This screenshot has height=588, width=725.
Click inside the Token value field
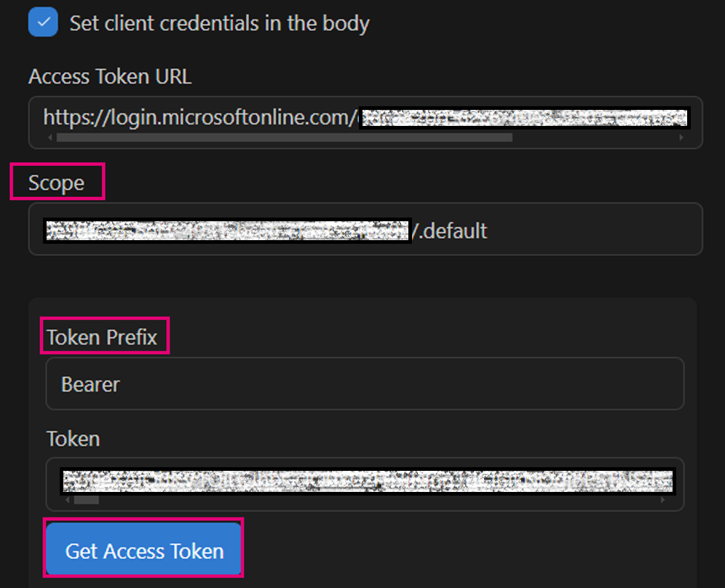[x=364, y=481]
